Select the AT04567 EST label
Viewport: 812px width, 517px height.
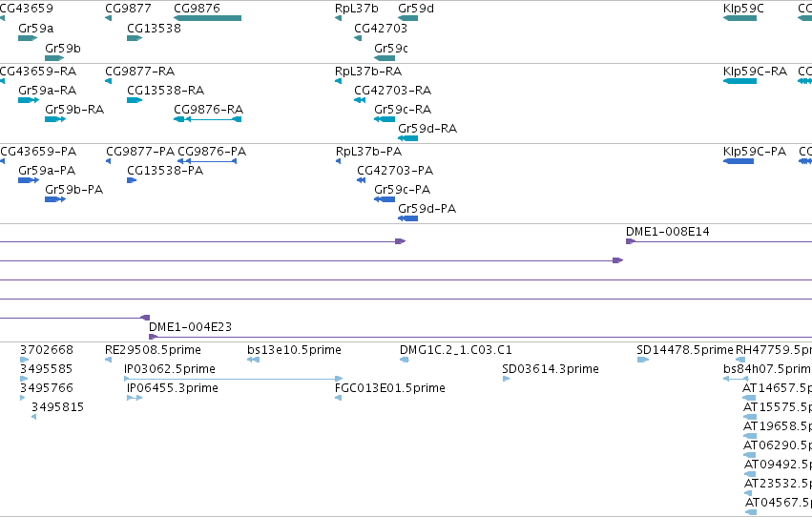pos(779,503)
